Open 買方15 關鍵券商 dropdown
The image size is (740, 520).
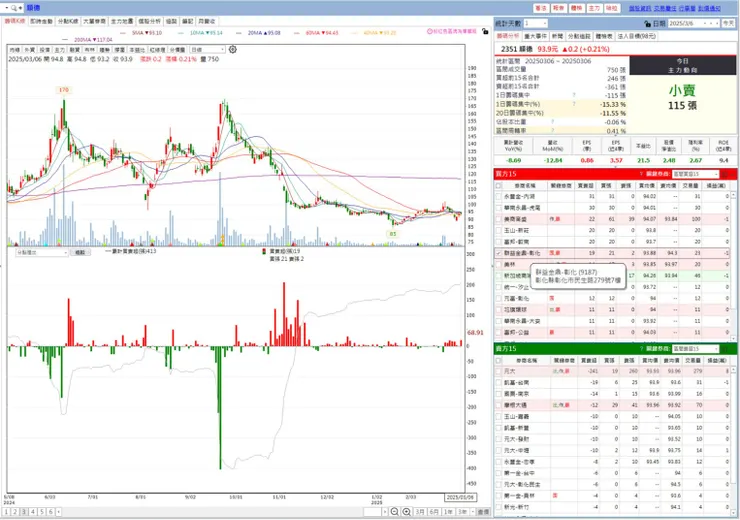pos(696,174)
